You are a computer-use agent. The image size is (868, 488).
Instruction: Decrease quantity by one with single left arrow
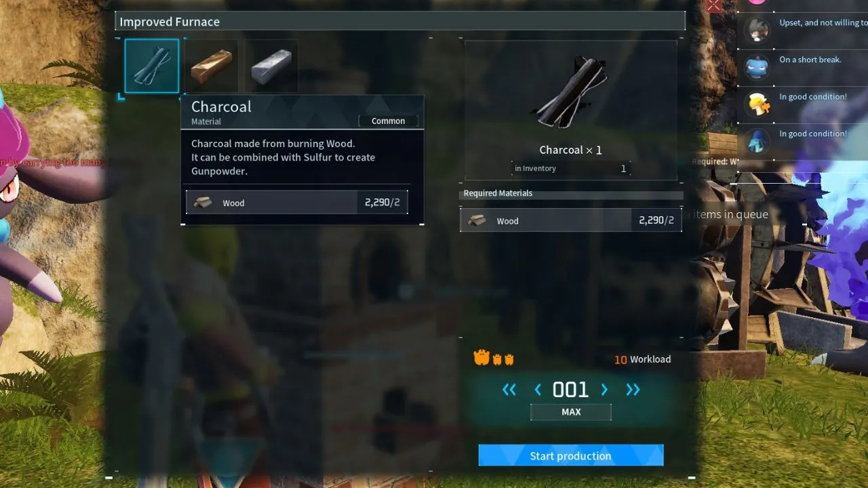click(x=538, y=390)
